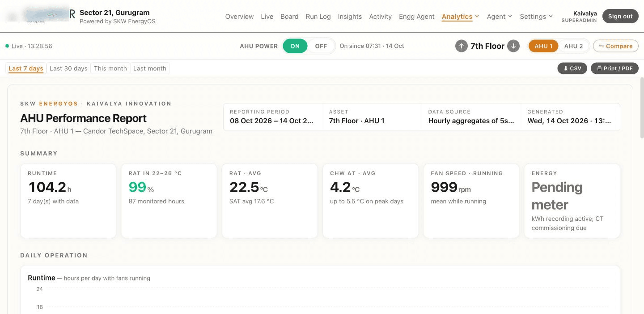The width and height of the screenshot is (644, 314).
Task: Click the Energy Pending meter card
Action: 572,201
